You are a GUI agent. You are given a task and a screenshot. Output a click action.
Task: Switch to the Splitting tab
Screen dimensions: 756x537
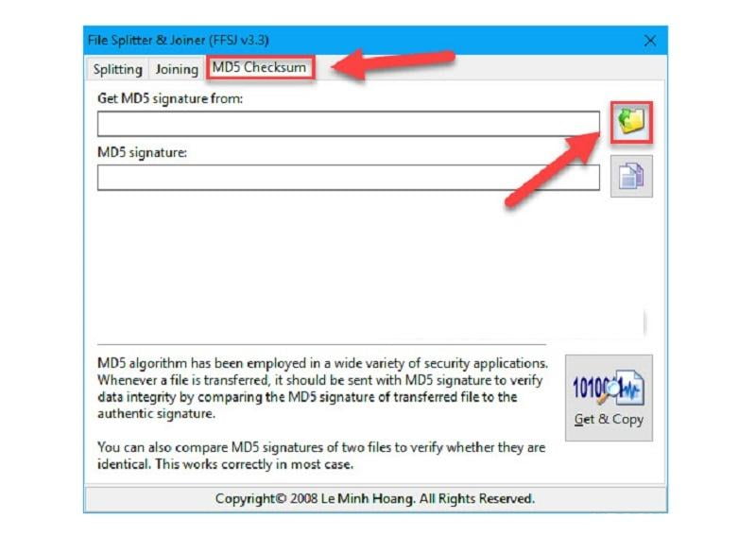coord(117,69)
